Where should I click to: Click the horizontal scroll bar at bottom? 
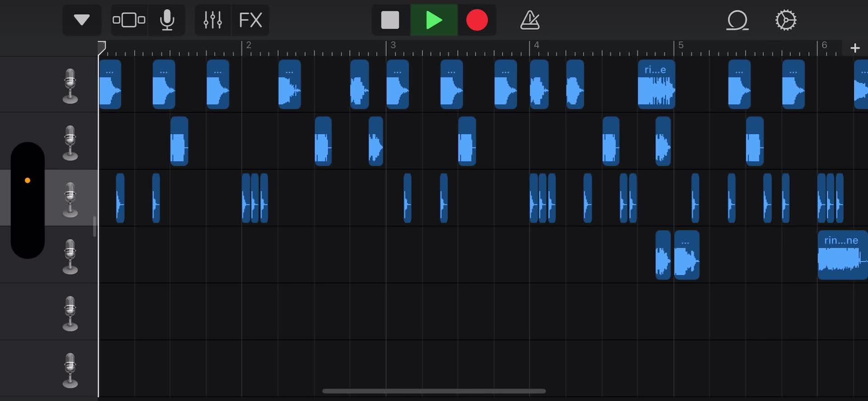point(434,391)
